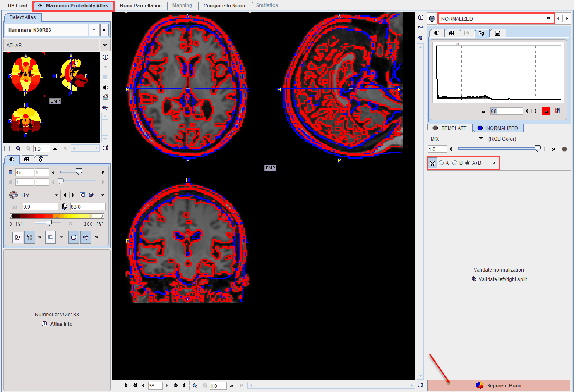Image resolution: width=574 pixels, height=392 pixels.
Task: Open the pin marker tab in atlas panel
Action: pos(41,159)
